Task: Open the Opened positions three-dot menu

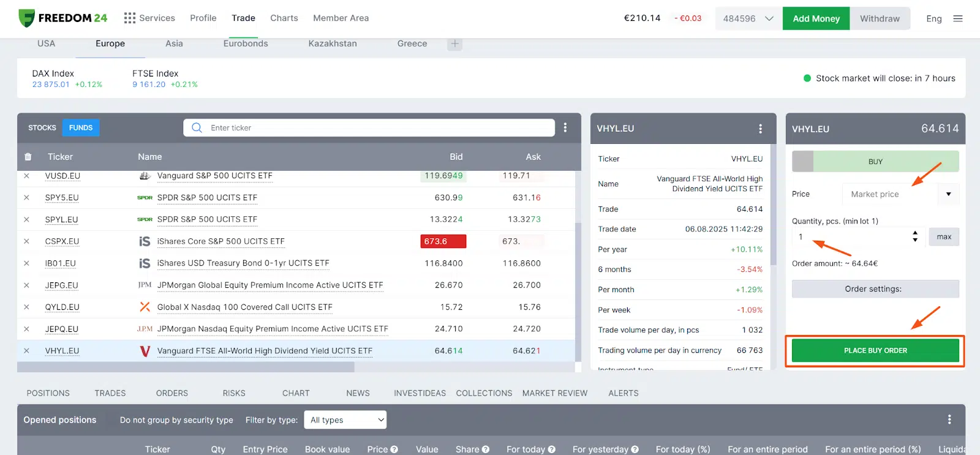Action: coord(949,419)
